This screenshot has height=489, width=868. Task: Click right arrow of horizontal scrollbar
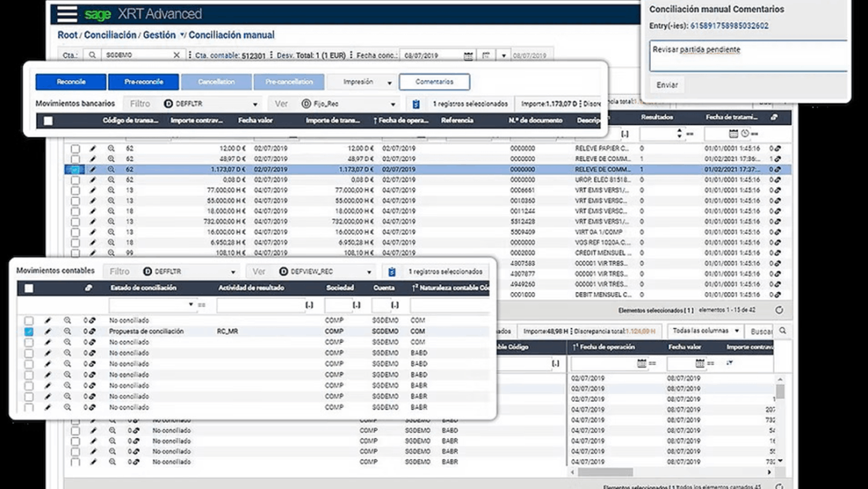click(769, 473)
